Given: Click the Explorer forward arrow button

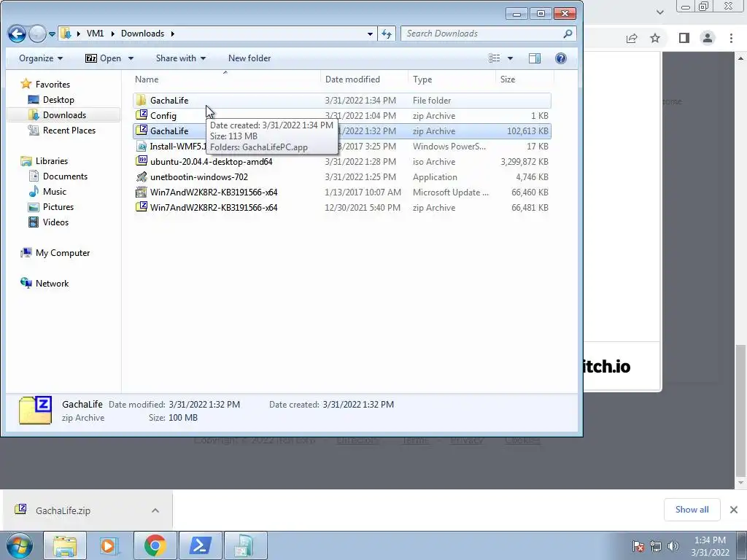Looking at the screenshot, I should 37,34.
